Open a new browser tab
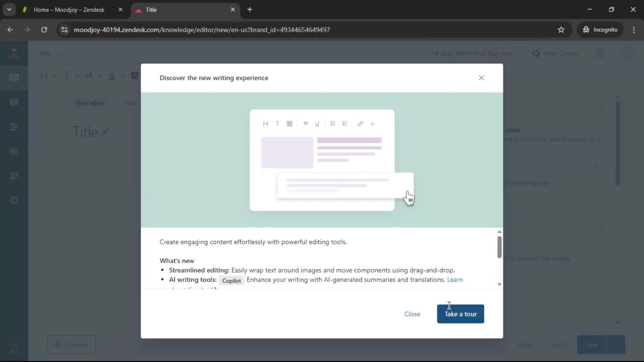644x362 pixels. point(250,10)
